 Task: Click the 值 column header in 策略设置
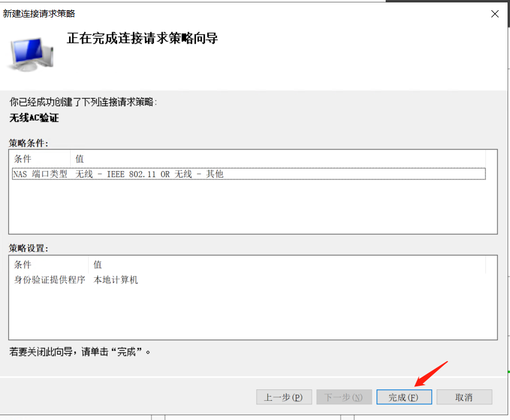(x=287, y=265)
